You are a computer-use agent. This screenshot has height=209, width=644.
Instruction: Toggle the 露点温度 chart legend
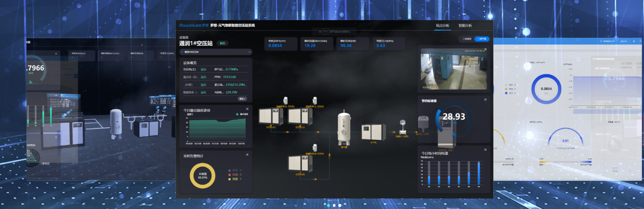[242, 114]
